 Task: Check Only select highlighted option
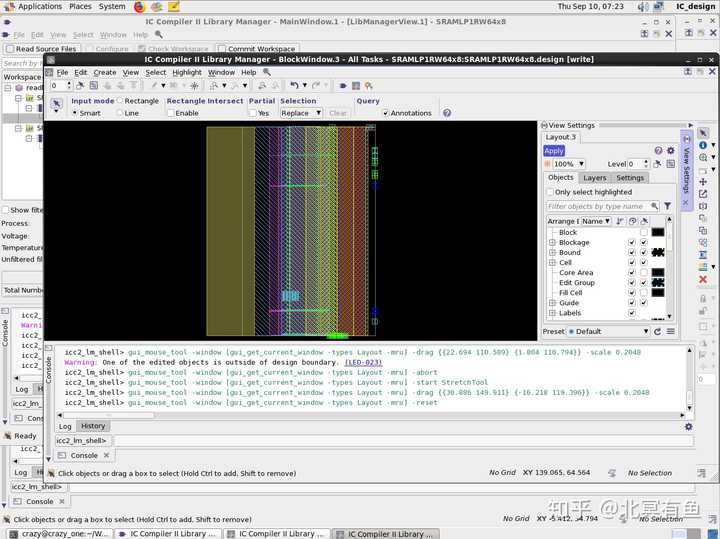coord(550,192)
